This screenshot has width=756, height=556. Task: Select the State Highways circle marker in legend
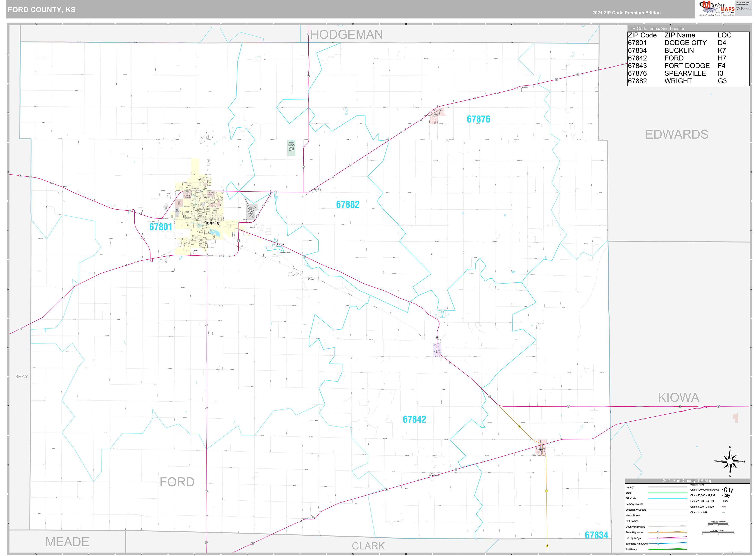[x=658, y=532]
